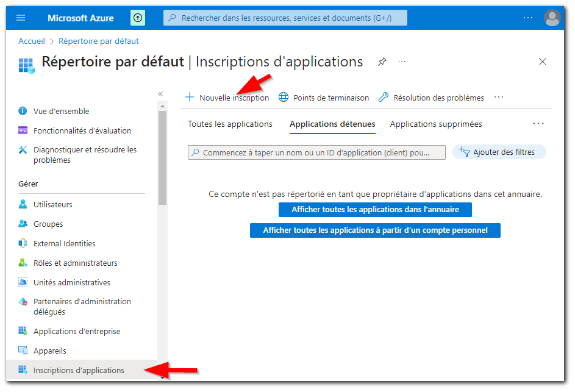The width and height of the screenshot is (575, 392).
Task: Click the global resource search field
Action: [285, 18]
